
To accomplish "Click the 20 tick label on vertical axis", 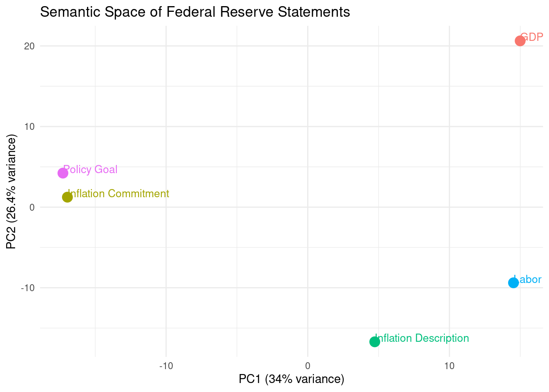I will 29,46.
